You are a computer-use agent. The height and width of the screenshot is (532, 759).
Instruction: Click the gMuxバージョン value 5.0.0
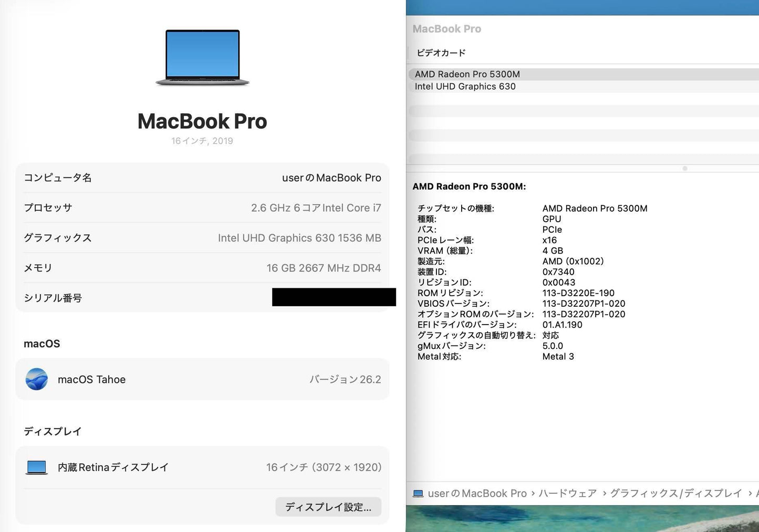553,346
